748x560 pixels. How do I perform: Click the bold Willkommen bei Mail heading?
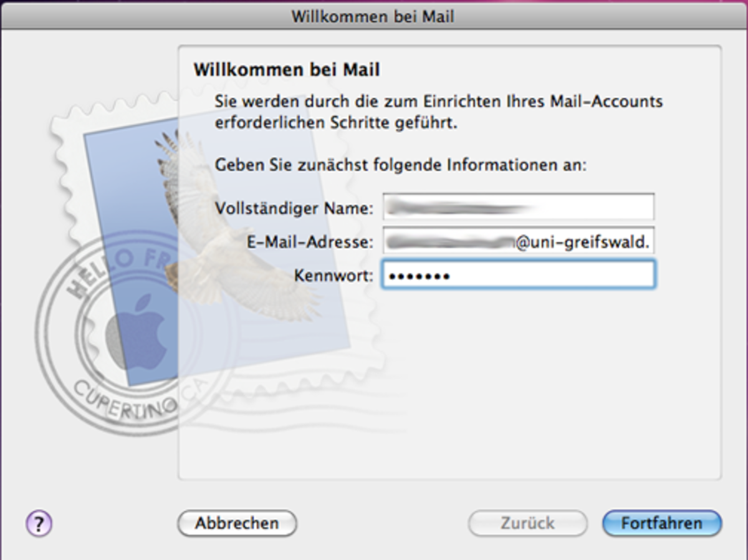pyautogui.click(x=286, y=69)
